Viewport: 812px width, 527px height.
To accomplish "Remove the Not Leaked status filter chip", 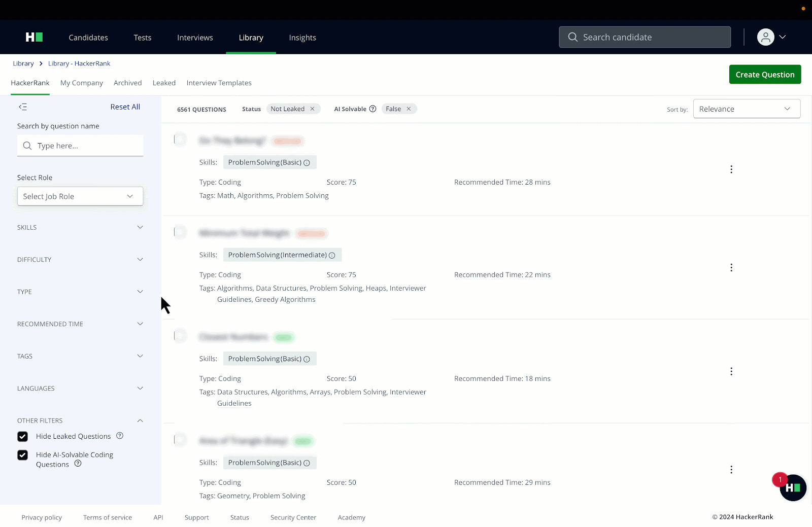I will tap(312, 109).
